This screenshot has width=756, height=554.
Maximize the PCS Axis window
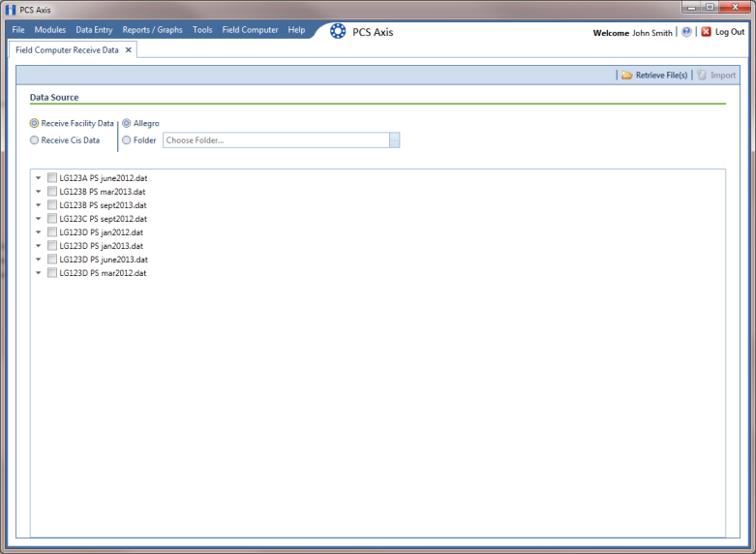711,7
